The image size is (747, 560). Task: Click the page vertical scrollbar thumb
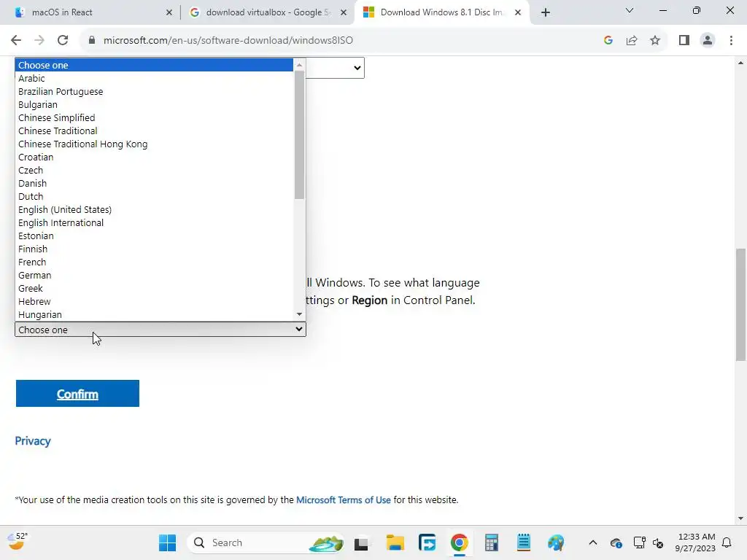pos(740,305)
